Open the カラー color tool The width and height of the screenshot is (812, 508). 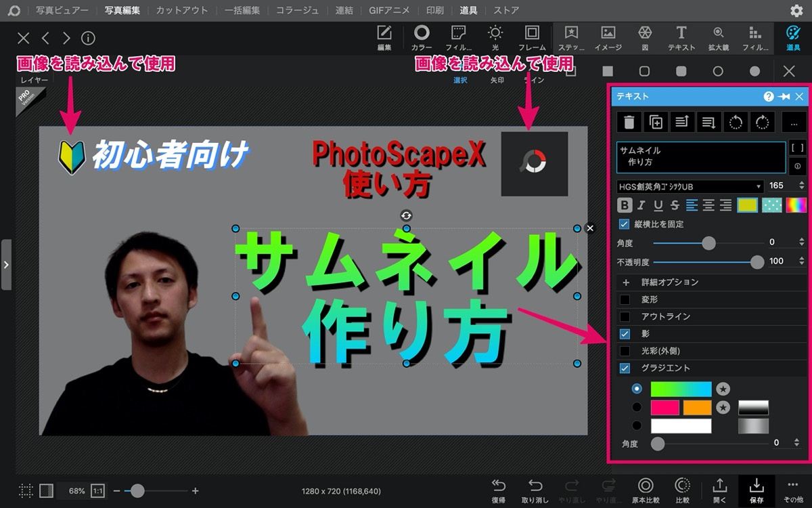[422, 38]
